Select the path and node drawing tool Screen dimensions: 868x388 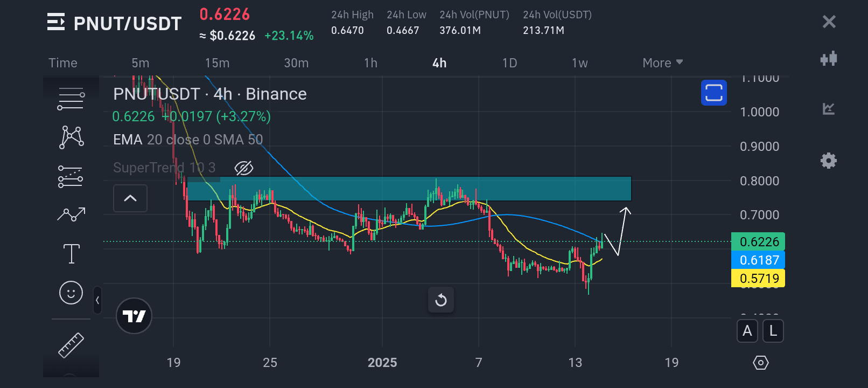pyautogui.click(x=71, y=137)
